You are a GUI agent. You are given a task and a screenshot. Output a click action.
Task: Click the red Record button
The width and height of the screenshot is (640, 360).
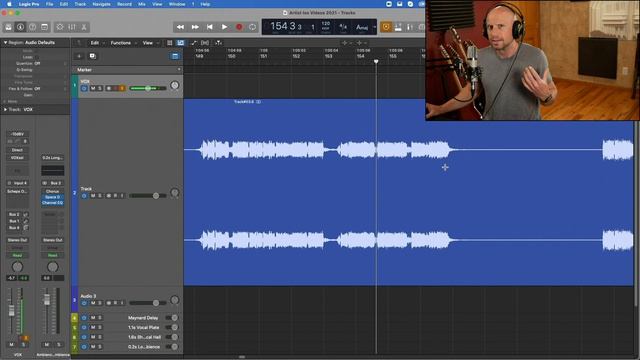pyautogui.click(x=239, y=27)
